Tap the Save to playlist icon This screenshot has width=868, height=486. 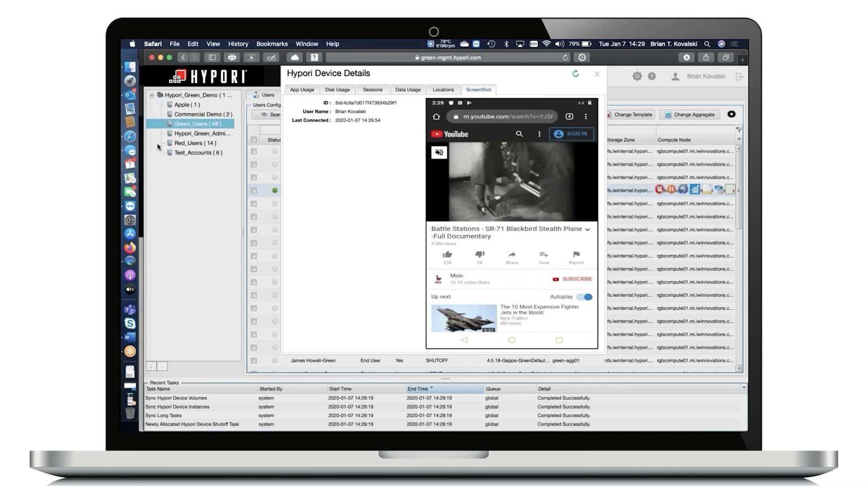coord(543,254)
